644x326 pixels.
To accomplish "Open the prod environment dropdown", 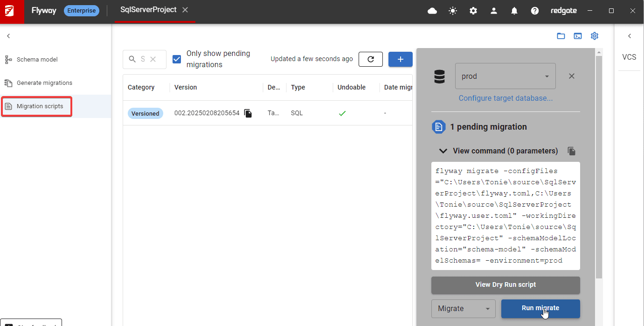I will tap(546, 76).
